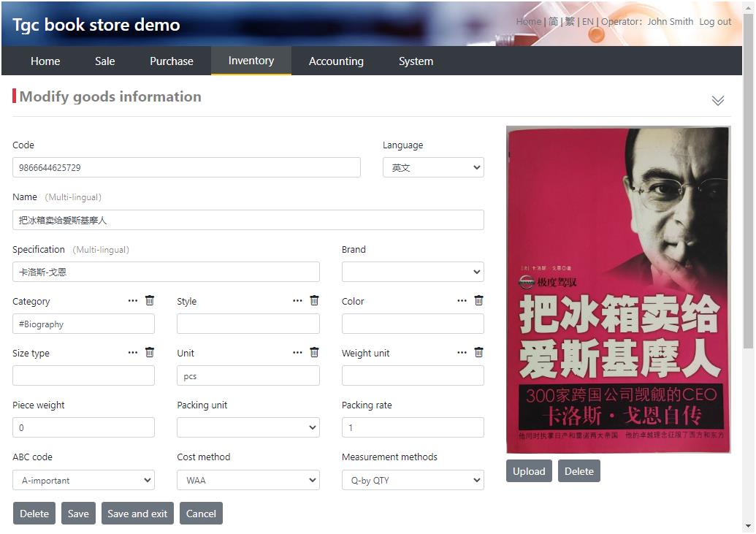Clear Color with trash icon
756x534 pixels.
(x=478, y=300)
